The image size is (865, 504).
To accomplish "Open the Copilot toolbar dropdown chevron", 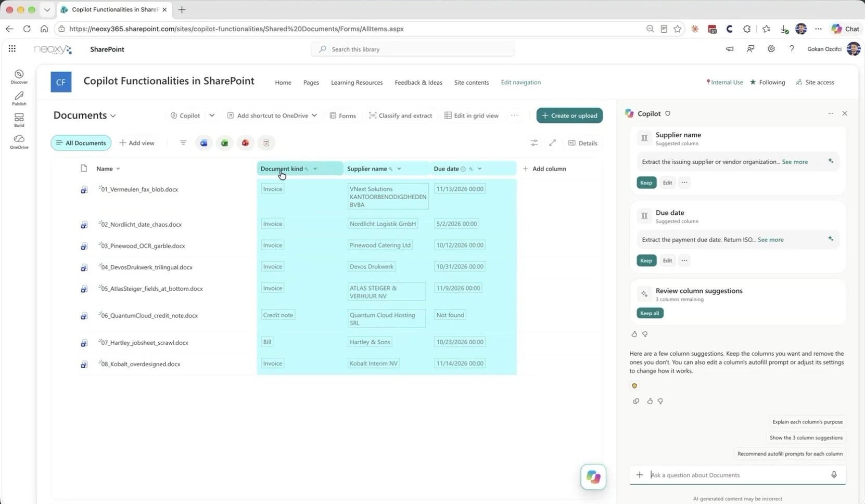I will (212, 115).
